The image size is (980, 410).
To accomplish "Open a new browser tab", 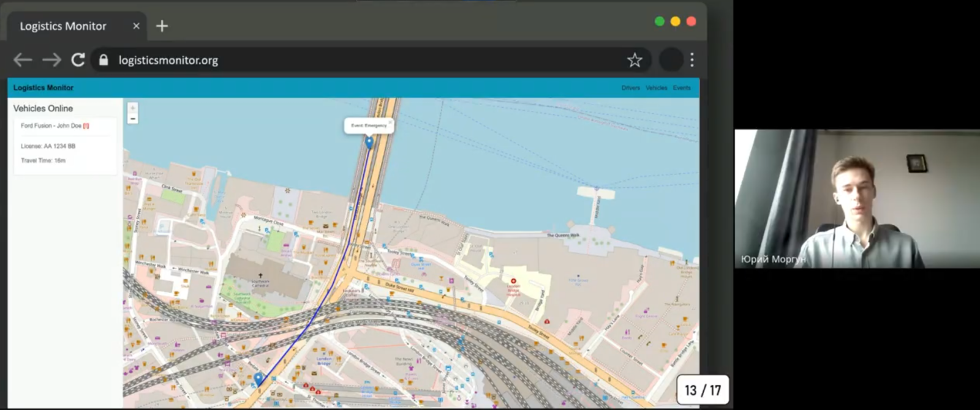I will 162,26.
